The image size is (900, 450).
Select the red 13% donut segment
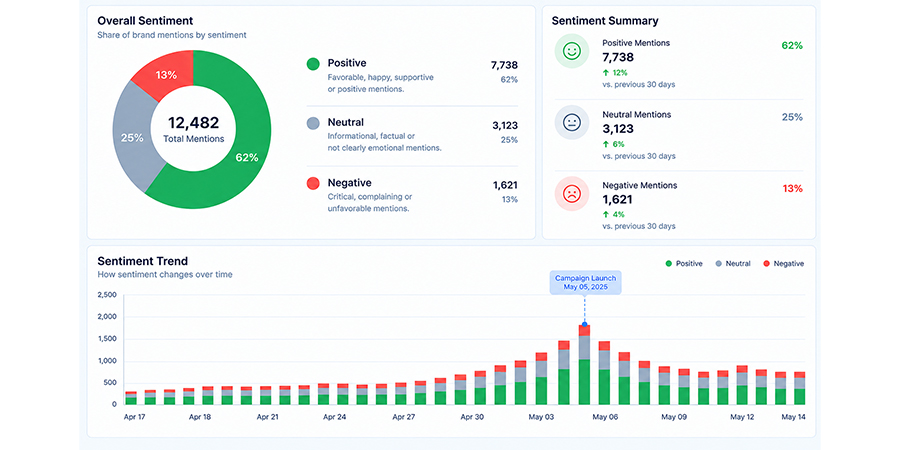point(166,75)
